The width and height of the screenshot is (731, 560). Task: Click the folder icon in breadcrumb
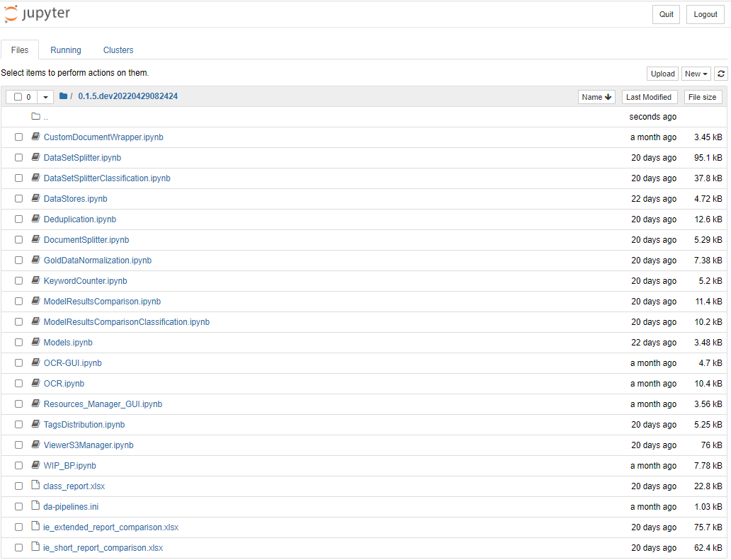64,96
